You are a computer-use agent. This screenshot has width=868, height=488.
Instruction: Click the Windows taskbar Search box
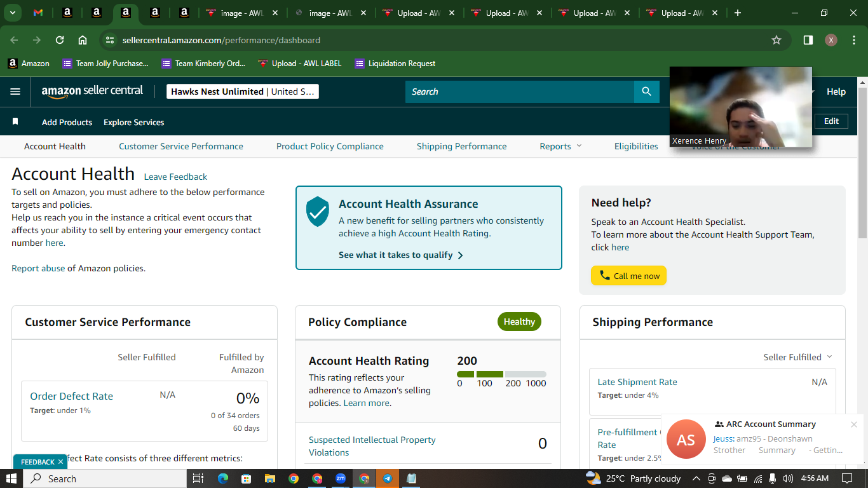pos(105,478)
